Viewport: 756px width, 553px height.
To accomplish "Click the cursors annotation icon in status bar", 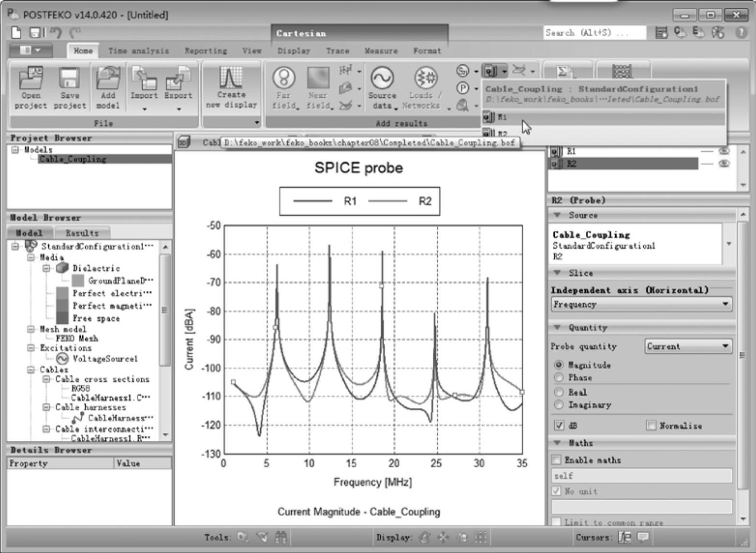I will (643, 537).
